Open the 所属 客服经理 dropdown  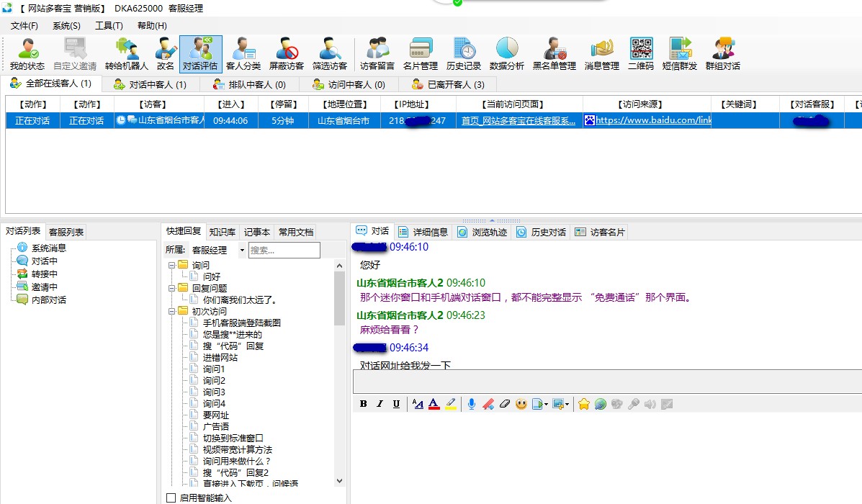point(241,251)
